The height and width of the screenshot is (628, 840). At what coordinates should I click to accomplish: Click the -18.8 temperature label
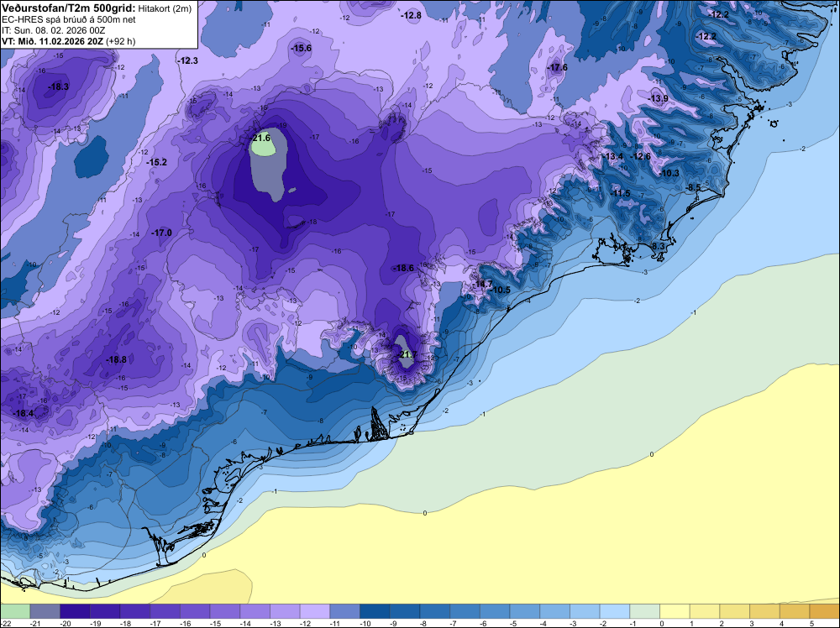pyautogui.click(x=116, y=360)
